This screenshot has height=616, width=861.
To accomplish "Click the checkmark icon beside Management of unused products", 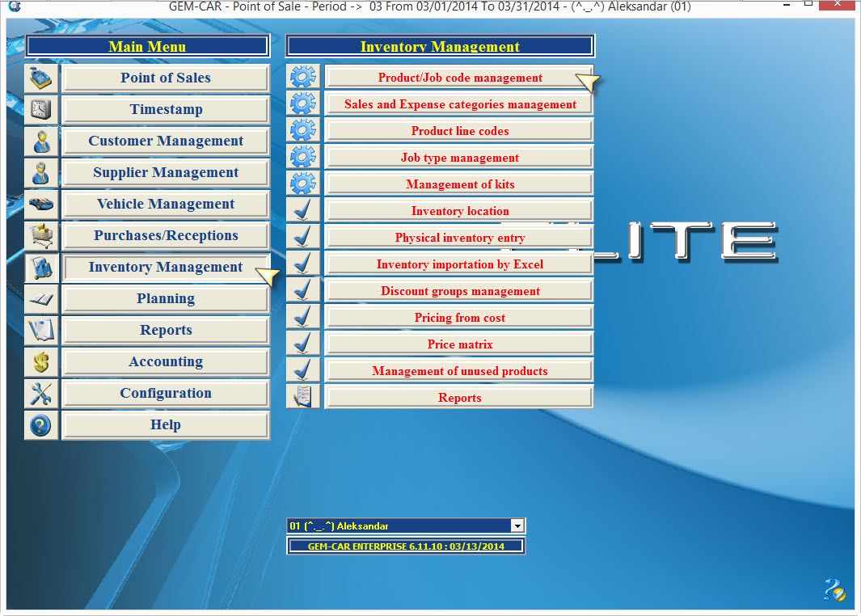I will click(303, 370).
